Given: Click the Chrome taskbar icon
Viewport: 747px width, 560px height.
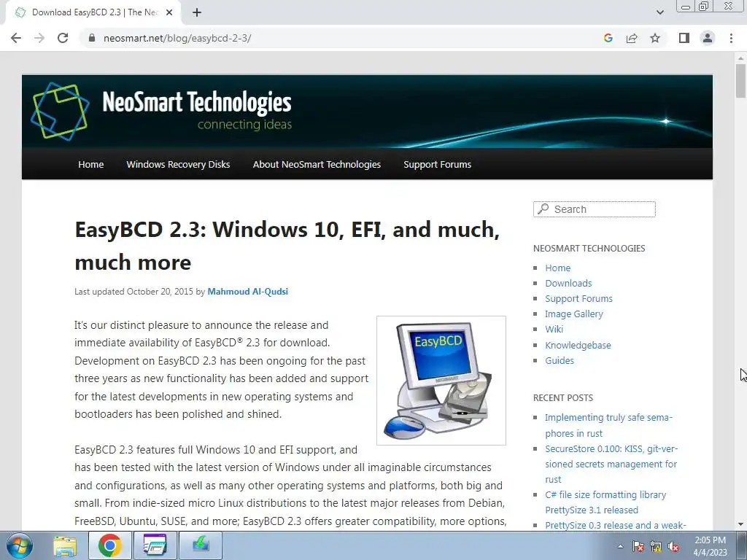Looking at the screenshot, I should point(109,545).
